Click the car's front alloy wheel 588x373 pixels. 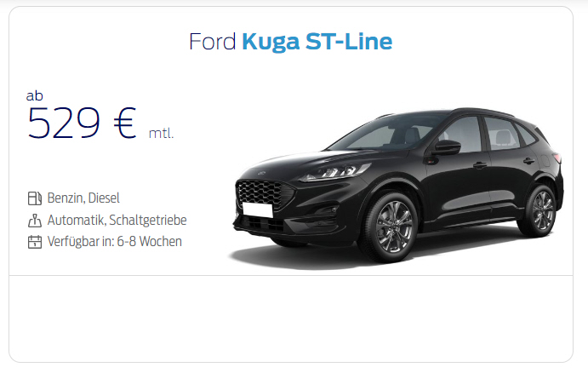pyautogui.click(x=392, y=227)
